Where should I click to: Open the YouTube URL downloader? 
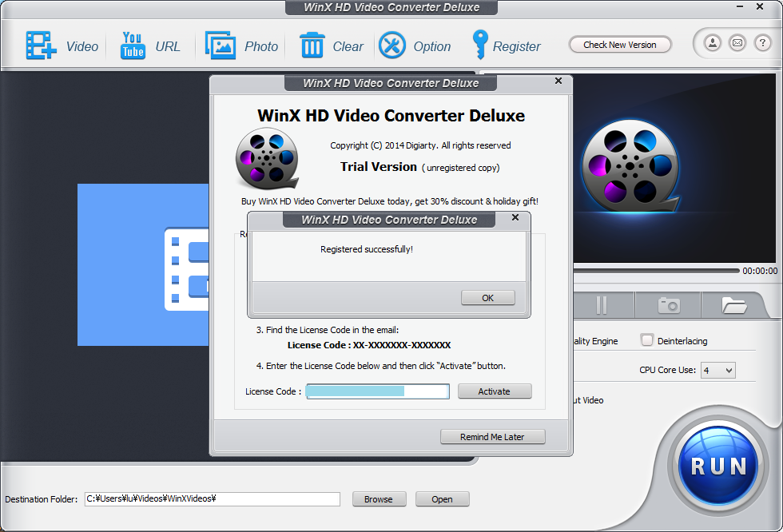click(x=133, y=46)
